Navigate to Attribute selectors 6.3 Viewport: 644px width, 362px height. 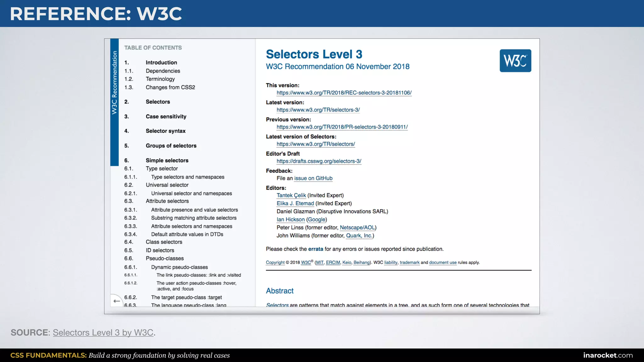(x=167, y=201)
